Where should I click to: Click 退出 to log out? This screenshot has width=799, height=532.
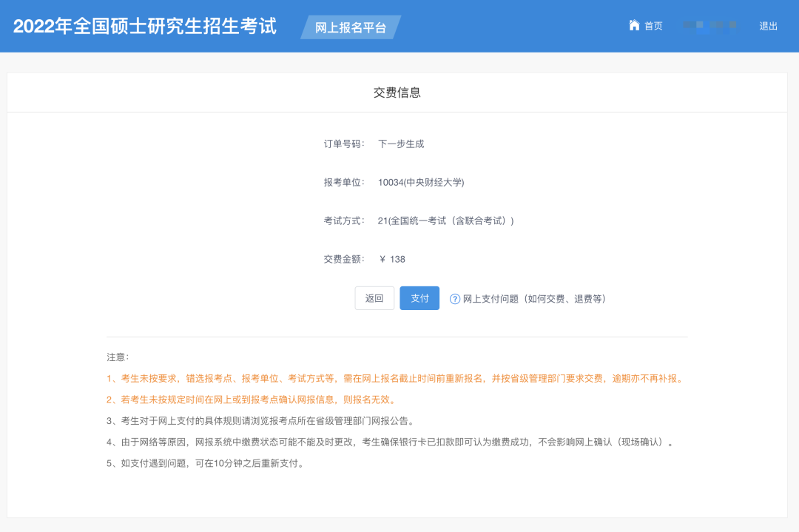click(768, 26)
